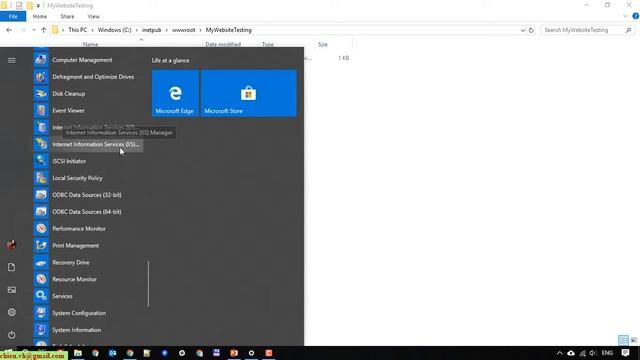Open File Explorer help
The image size is (640, 360).
(636, 16)
